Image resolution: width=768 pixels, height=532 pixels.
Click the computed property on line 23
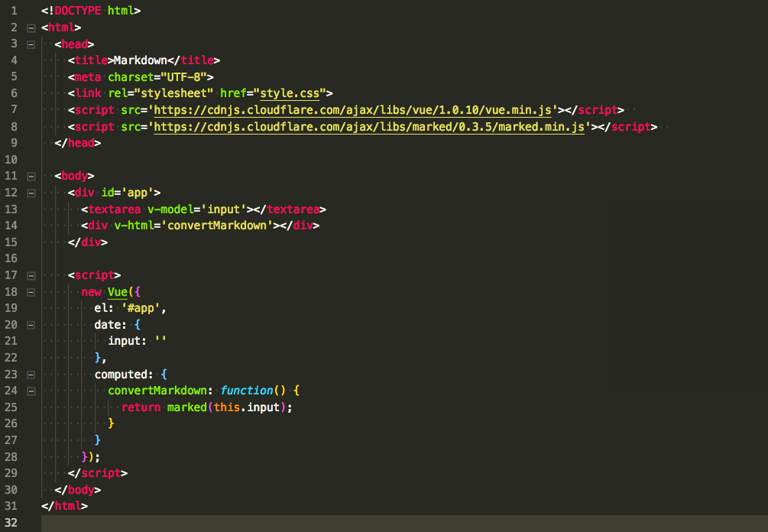point(121,375)
